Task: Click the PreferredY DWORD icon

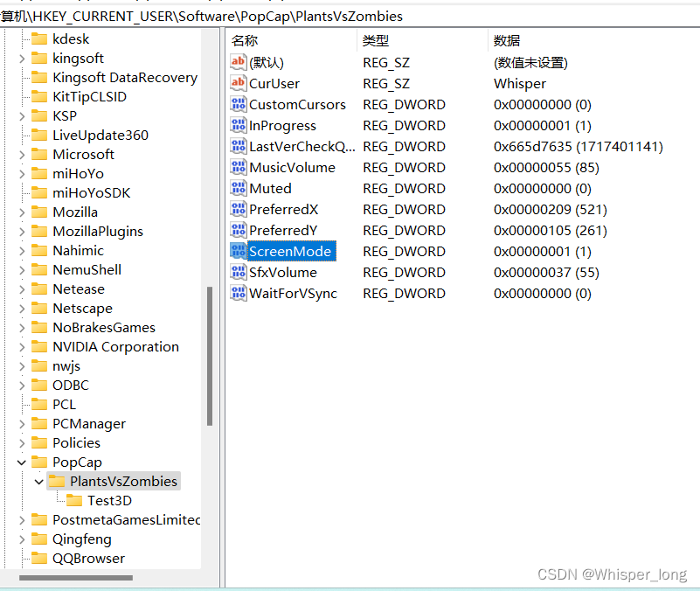Action: [238, 230]
